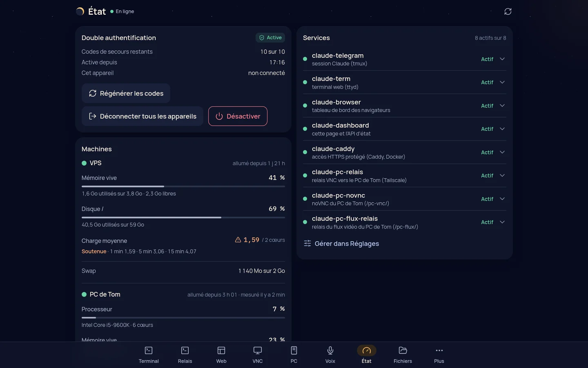Viewport: 588px width, 368px height.
Task: Click the crescent logo beside État title
Action: tap(80, 11)
